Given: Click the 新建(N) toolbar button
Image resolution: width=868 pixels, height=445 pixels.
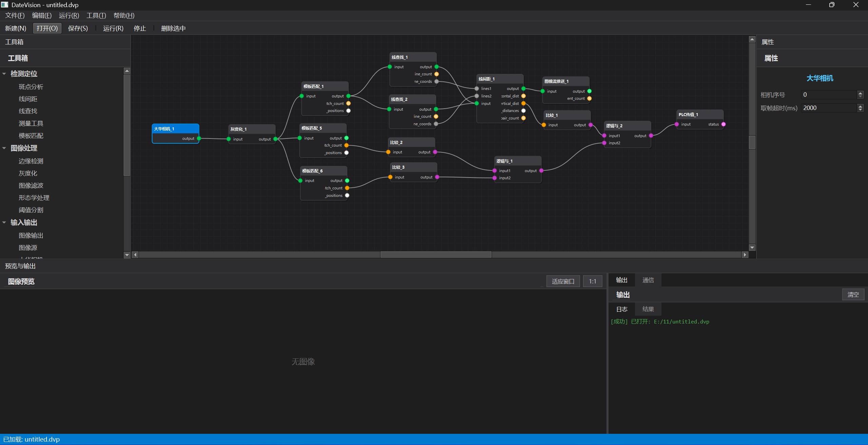Looking at the screenshot, I should click(16, 28).
